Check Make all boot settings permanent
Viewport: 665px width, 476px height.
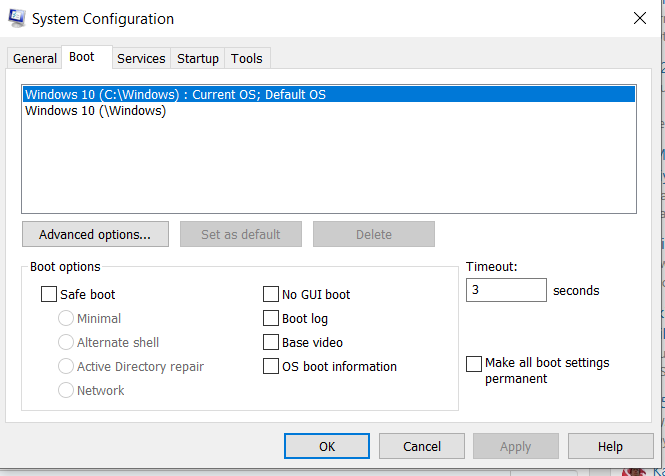point(474,364)
